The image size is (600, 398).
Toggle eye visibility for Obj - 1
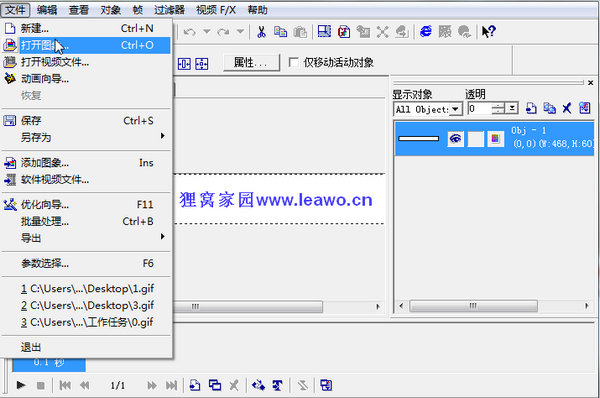click(455, 139)
